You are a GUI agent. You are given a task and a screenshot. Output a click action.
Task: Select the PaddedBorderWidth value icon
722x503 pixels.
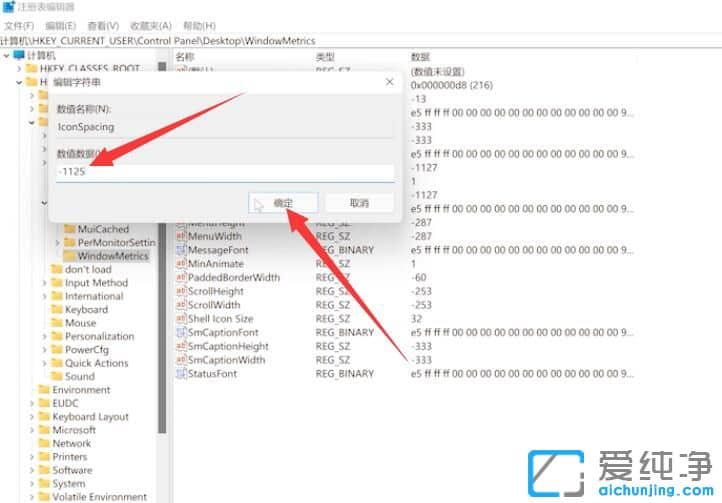pos(181,277)
